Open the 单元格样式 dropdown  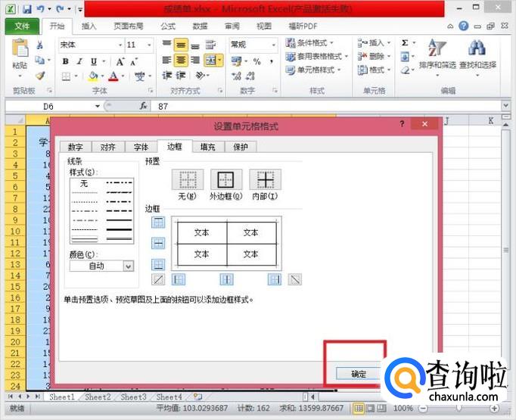pyautogui.click(x=313, y=70)
